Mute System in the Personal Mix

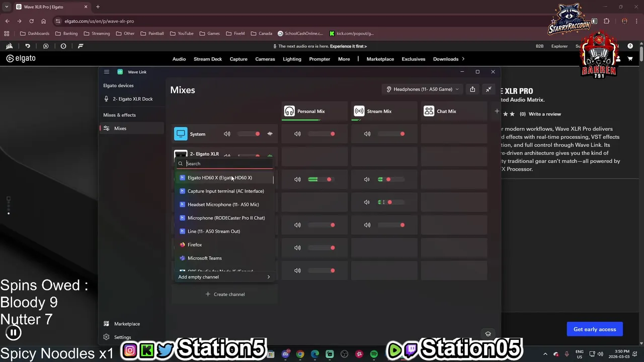297,134
